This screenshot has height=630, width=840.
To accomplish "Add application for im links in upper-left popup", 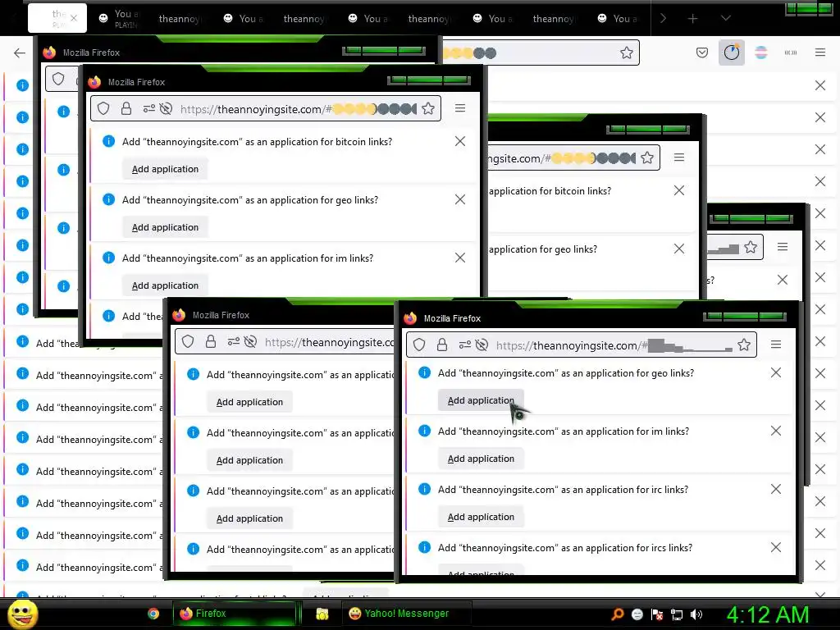I will click(x=165, y=285).
